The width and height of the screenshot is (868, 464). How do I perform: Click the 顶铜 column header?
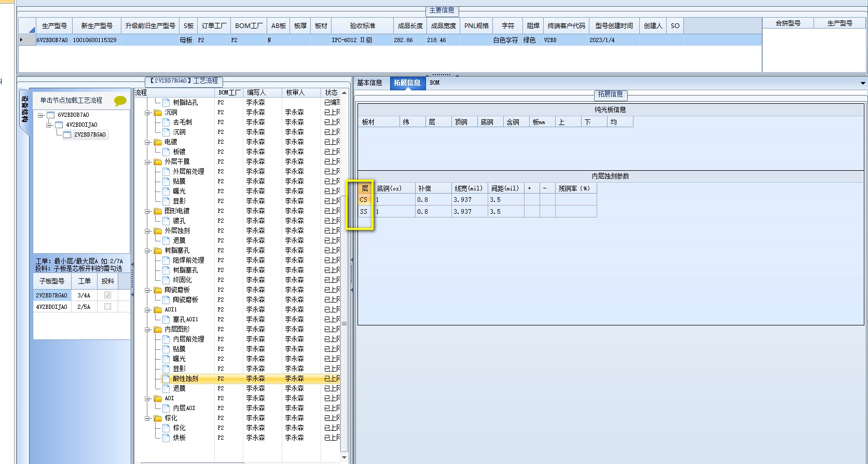(x=464, y=122)
